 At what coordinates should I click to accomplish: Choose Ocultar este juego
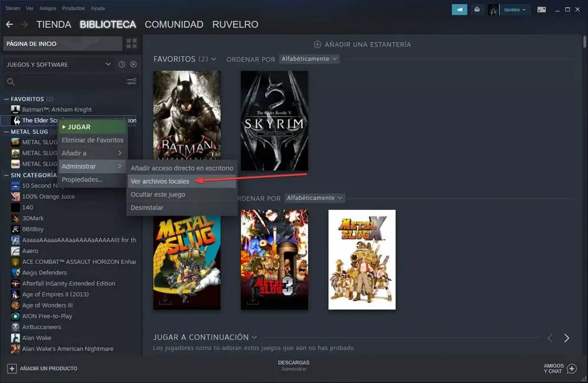pos(182,194)
